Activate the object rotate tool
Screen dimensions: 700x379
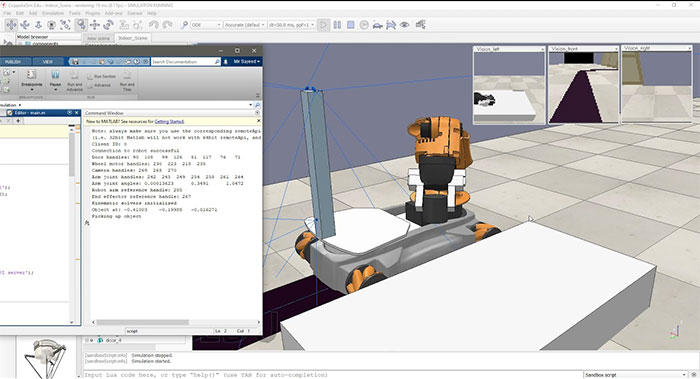(x=108, y=25)
